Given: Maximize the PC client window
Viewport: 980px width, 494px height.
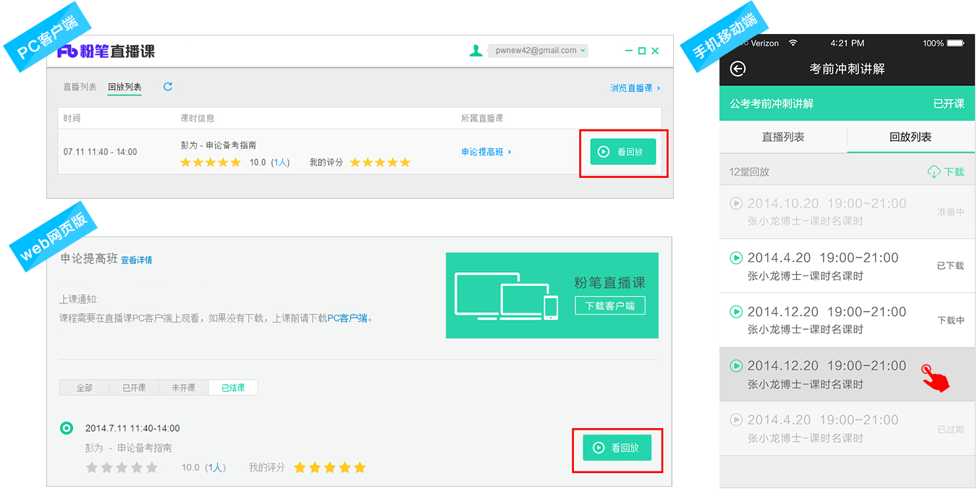Looking at the screenshot, I should 641,51.
